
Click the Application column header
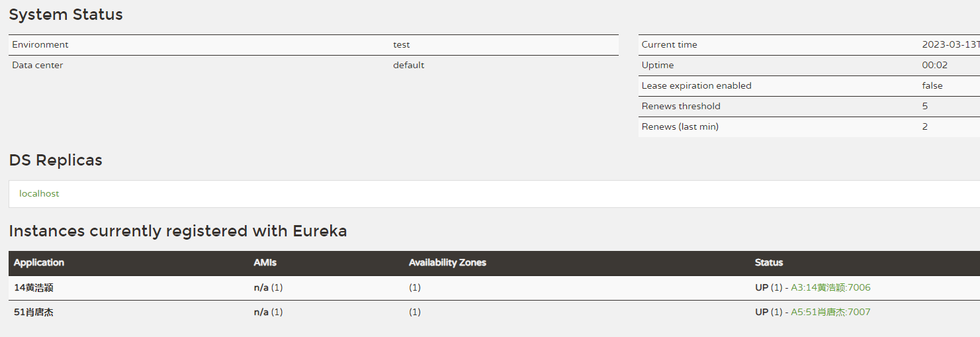click(x=39, y=263)
